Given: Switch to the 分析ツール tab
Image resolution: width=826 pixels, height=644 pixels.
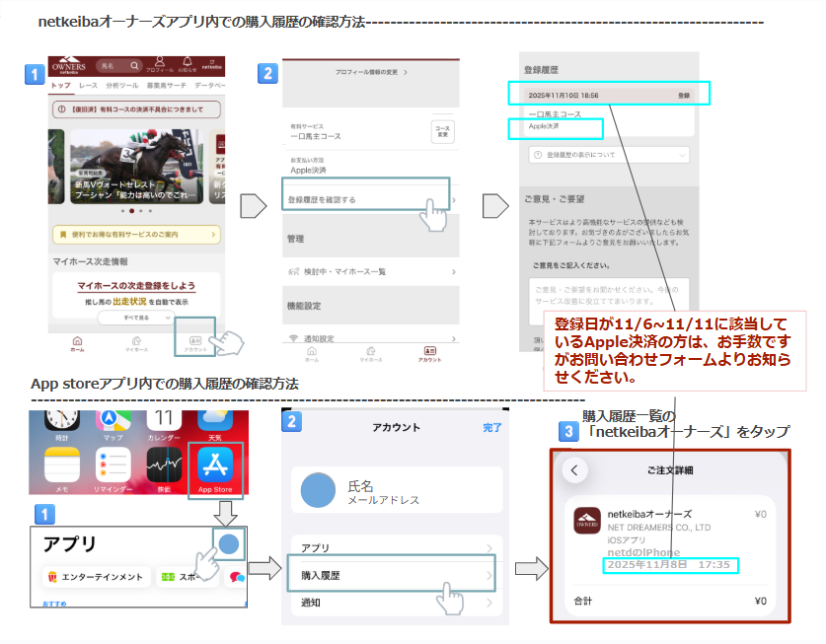Looking at the screenshot, I should point(122,87).
